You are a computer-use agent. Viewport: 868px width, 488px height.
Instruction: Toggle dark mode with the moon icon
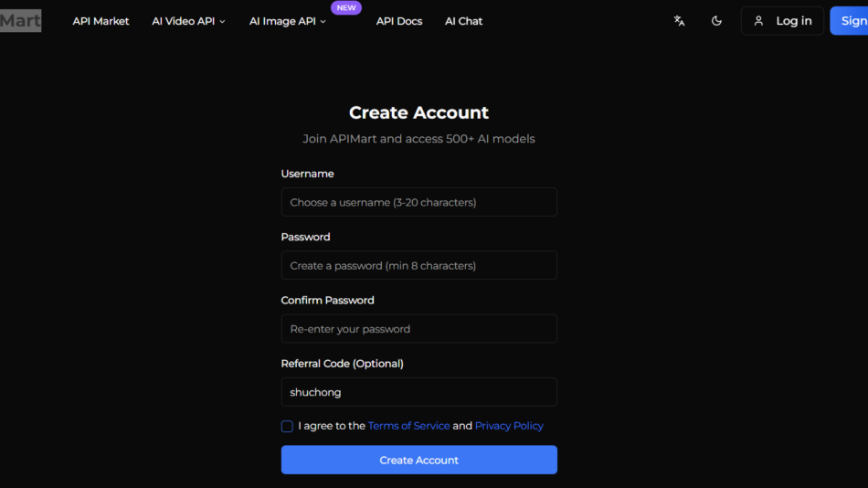click(x=716, y=21)
